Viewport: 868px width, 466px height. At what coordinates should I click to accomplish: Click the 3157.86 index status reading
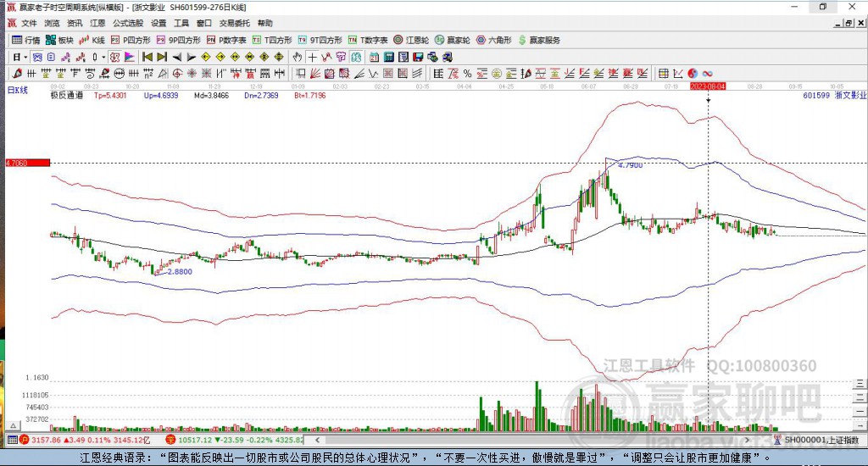coord(46,440)
